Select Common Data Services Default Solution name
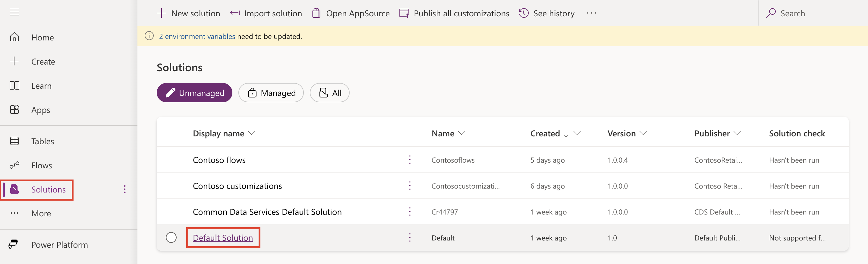The height and width of the screenshot is (264, 868). pos(267,212)
